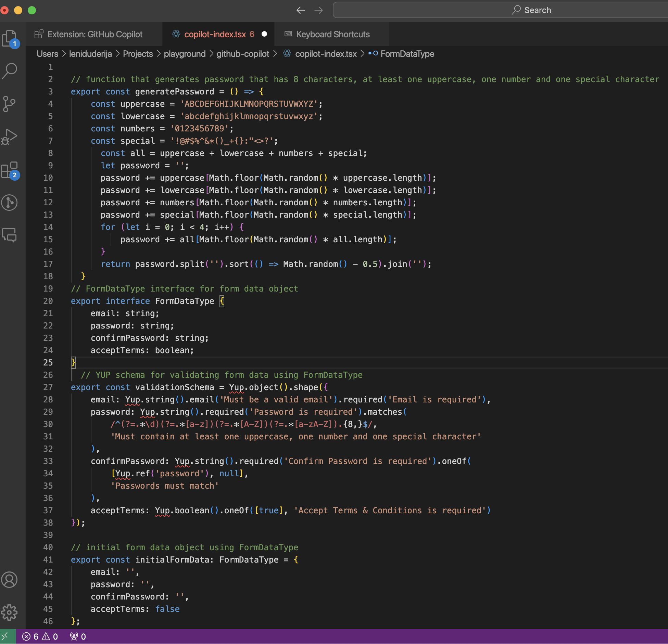Click the remote window indicator in the status bar
The image size is (668, 644).
7,636
